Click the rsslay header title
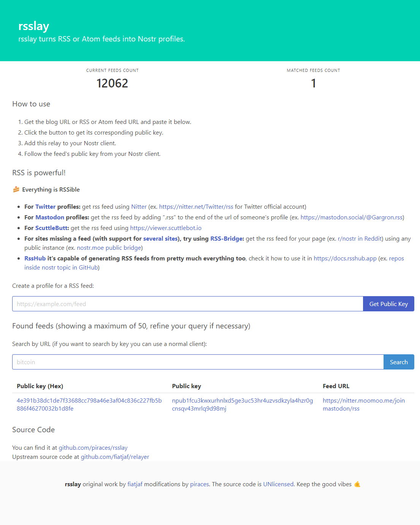 pyautogui.click(x=34, y=26)
